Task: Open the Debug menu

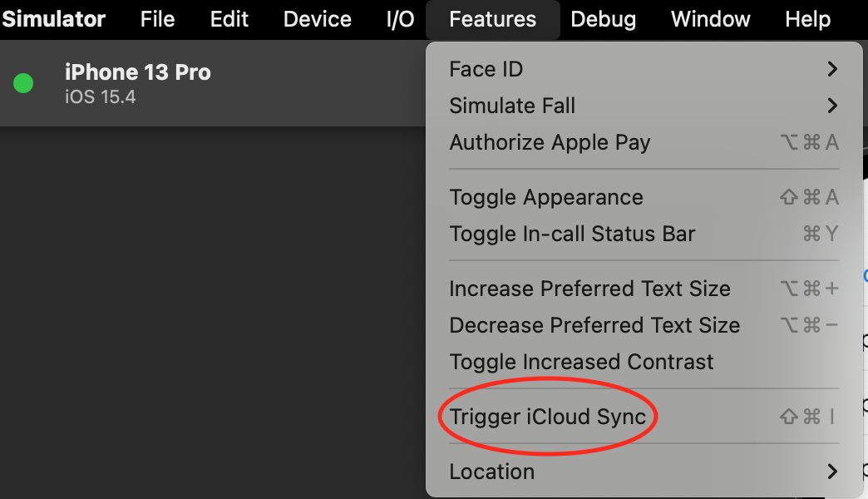Action: (x=604, y=19)
